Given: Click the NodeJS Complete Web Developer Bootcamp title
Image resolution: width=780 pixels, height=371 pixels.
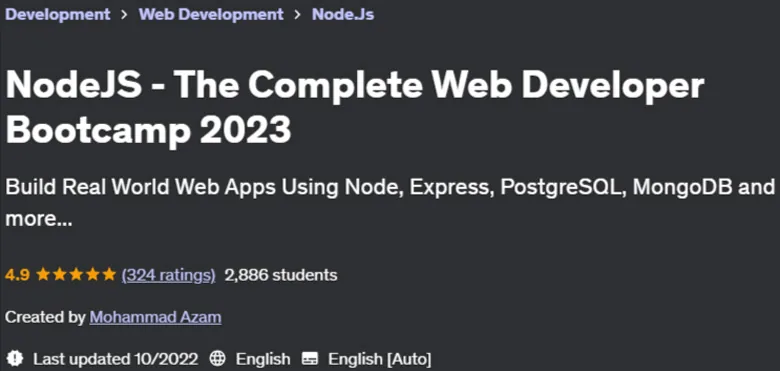Looking at the screenshot, I should point(355,107).
